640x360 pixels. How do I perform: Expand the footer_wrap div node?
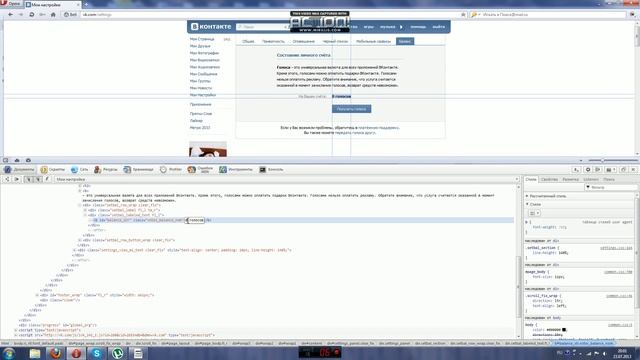(37, 295)
